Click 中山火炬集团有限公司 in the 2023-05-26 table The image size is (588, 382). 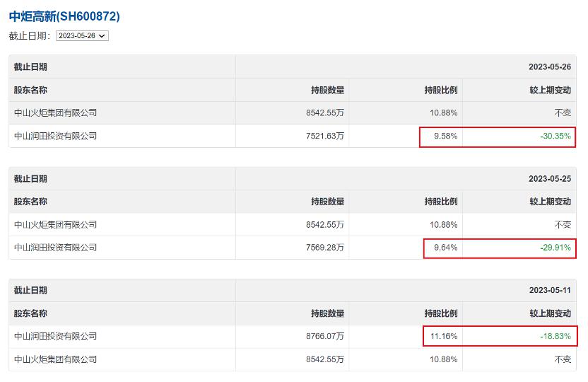pyautogui.click(x=55, y=112)
